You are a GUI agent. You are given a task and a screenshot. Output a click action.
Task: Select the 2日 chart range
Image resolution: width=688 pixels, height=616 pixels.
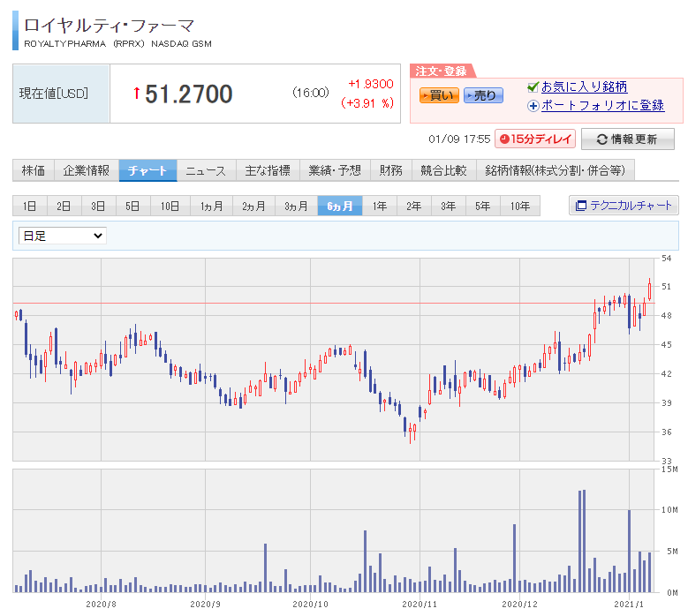pyautogui.click(x=64, y=206)
